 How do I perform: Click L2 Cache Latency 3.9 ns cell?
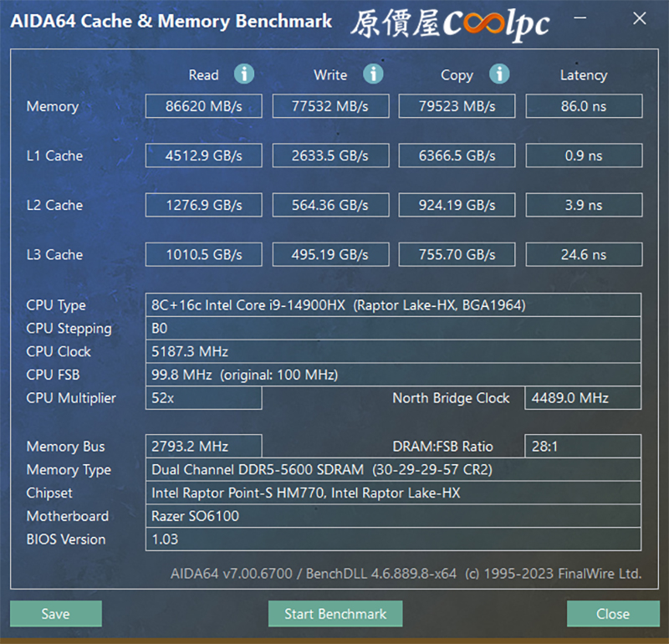point(584,205)
